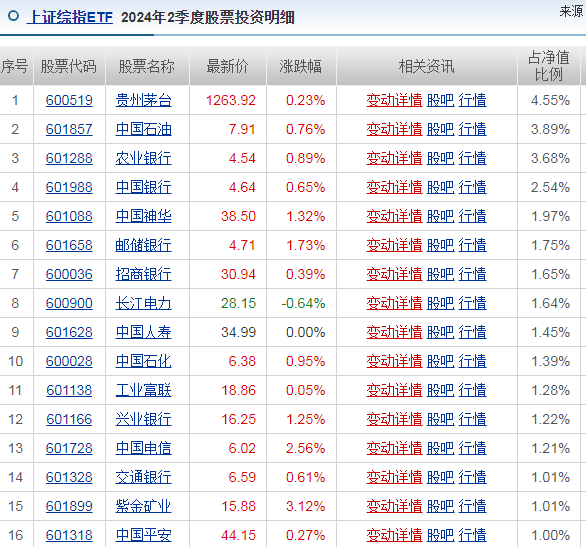Viewport: 586px width, 547px height.
Task: Open stock code 601658
Action: pyautogui.click(x=69, y=245)
